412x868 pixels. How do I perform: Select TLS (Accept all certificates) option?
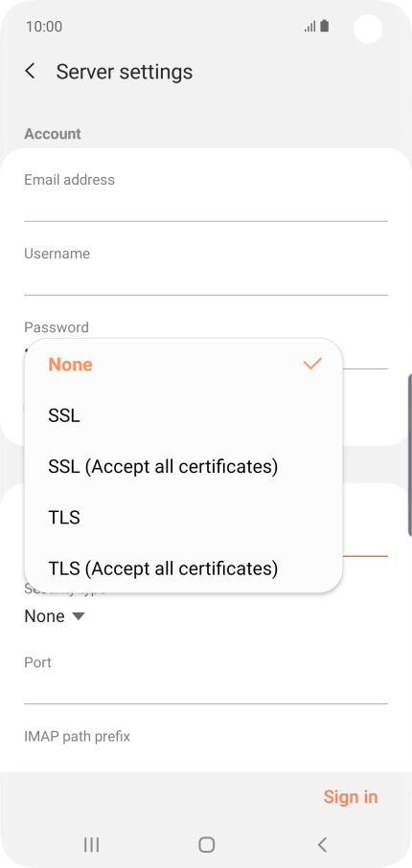(x=184, y=568)
